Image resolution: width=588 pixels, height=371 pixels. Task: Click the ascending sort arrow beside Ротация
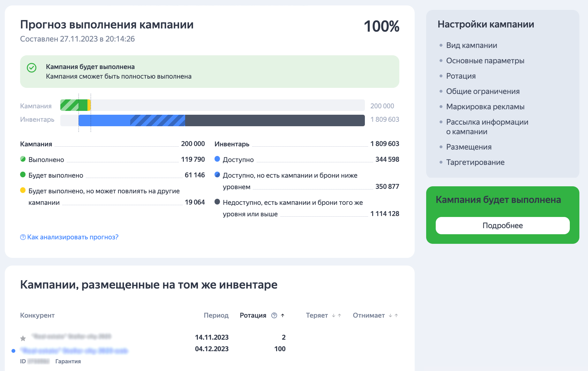click(283, 315)
